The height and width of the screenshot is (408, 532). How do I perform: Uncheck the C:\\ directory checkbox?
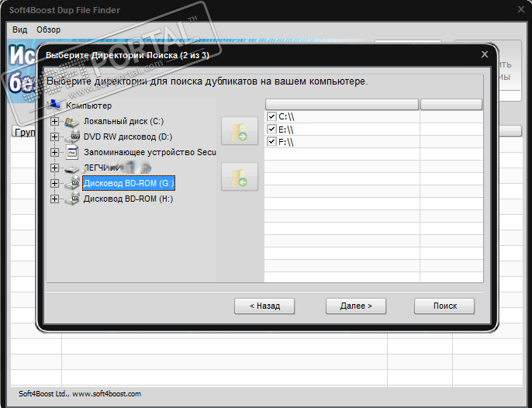pyautogui.click(x=271, y=116)
